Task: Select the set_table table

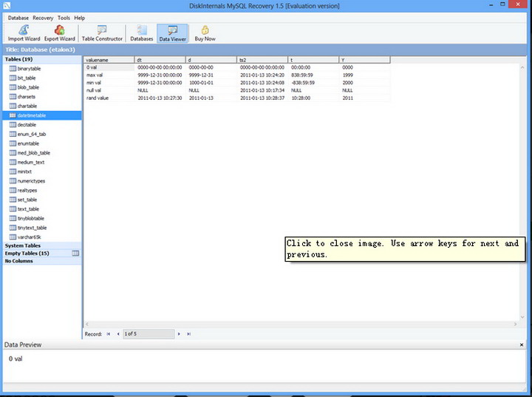Action: click(27, 200)
